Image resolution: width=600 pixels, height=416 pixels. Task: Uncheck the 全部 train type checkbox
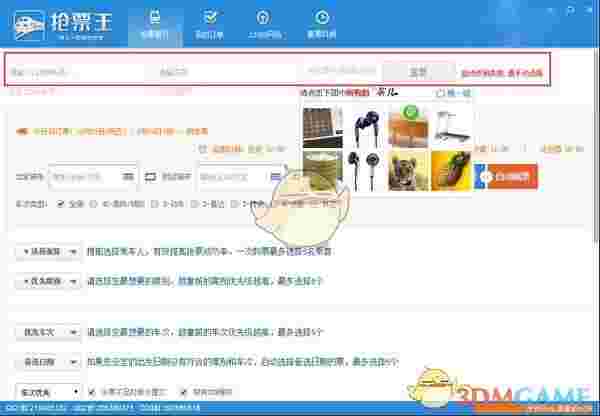[x=60, y=204]
